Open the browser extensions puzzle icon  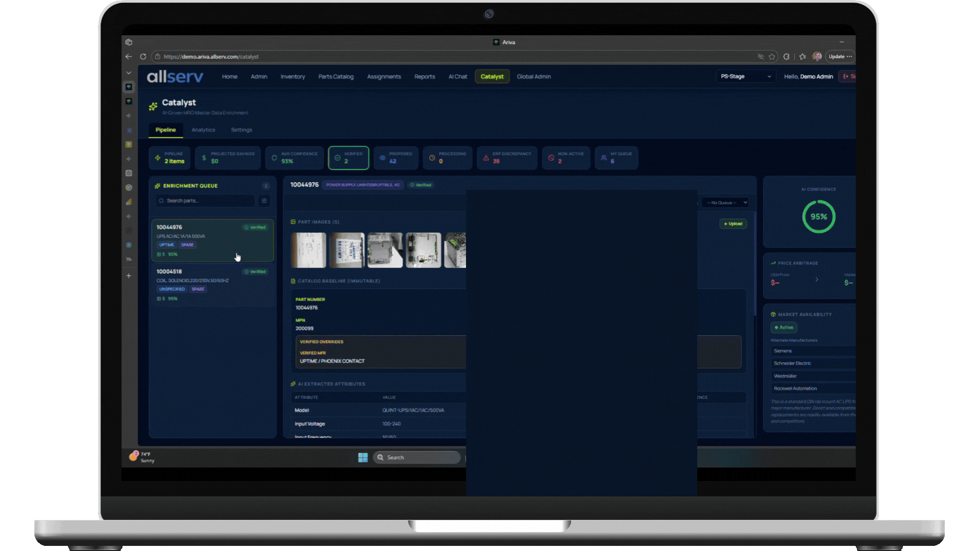pyautogui.click(x=787, y=57)
